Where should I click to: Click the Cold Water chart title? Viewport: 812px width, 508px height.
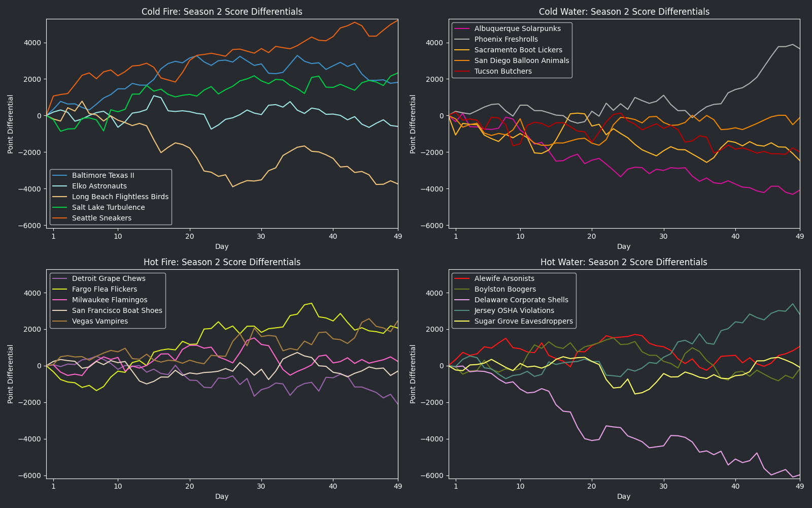pyautogui.click(x=624, y=12)
